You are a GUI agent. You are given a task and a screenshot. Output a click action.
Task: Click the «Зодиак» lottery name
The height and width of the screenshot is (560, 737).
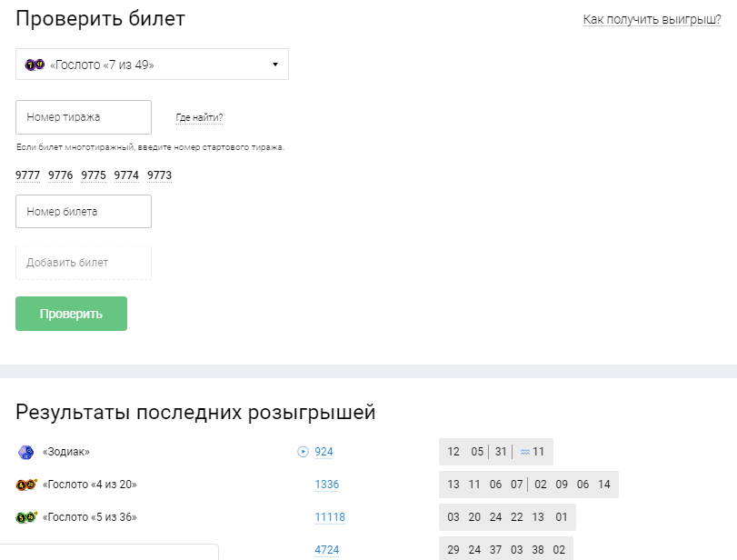tap(65, 452)
